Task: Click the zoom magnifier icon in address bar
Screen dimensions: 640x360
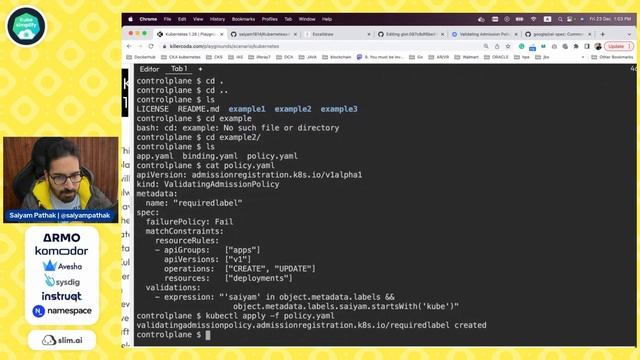Action: (x=486, y=46)
